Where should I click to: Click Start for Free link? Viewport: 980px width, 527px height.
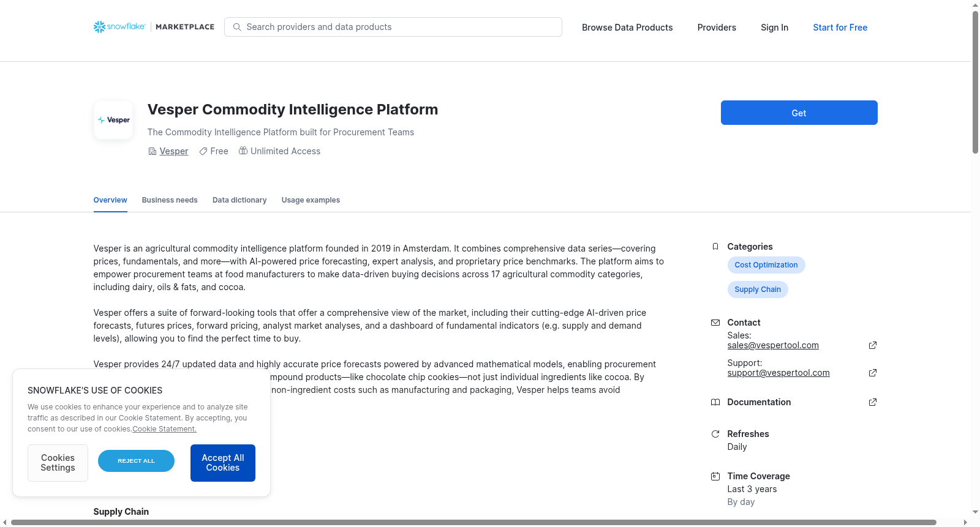coord(840,28)
